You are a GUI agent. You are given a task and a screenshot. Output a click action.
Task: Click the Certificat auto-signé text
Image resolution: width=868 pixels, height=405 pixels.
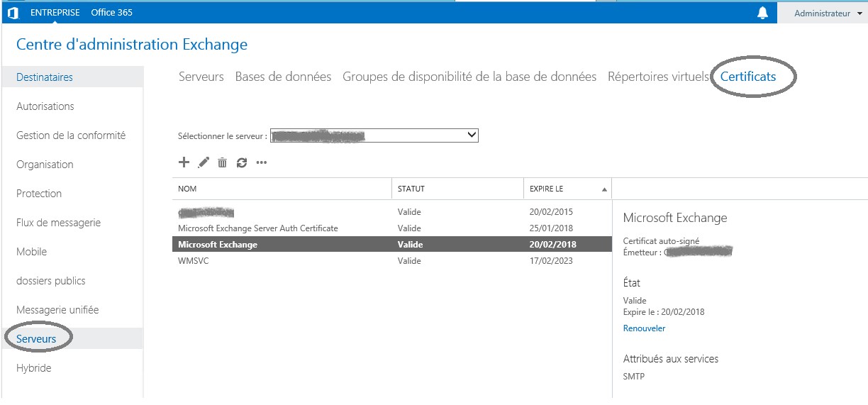pyautogui.click(x=661, y=241)
